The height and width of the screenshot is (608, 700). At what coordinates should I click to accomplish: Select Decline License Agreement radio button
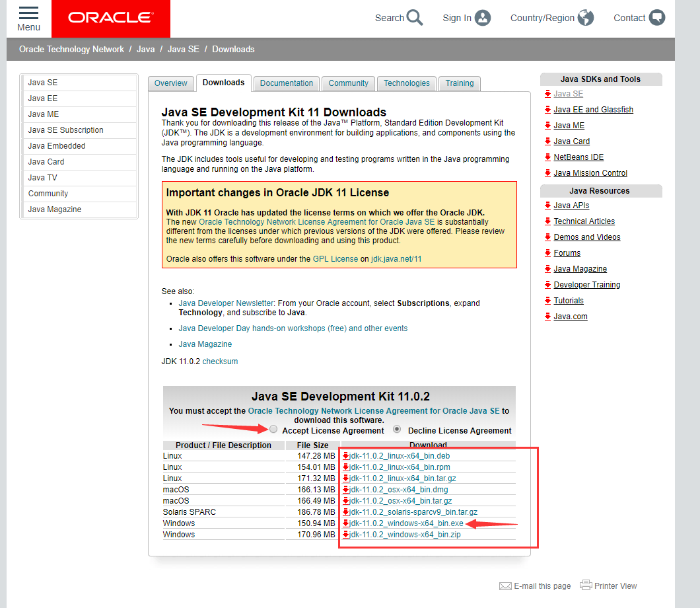coord(397,430)
